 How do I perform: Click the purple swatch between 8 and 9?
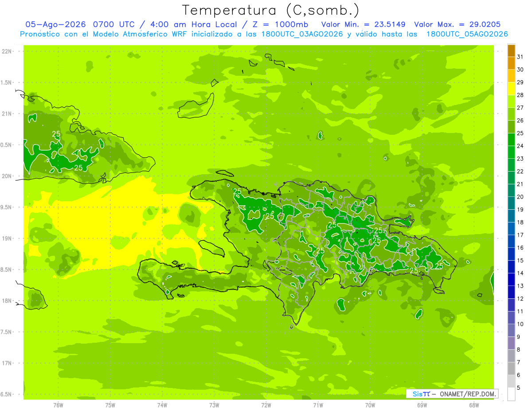point(511,343)
